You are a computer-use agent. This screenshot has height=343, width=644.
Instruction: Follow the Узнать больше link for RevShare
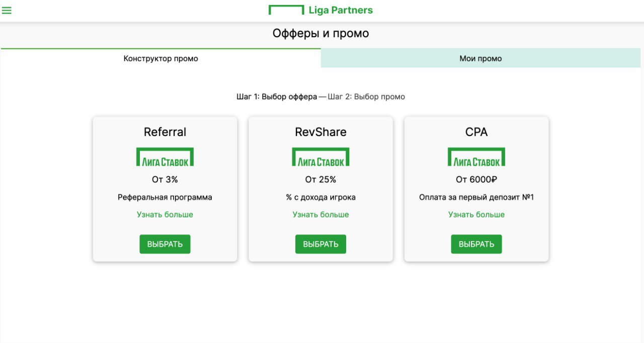320,215
